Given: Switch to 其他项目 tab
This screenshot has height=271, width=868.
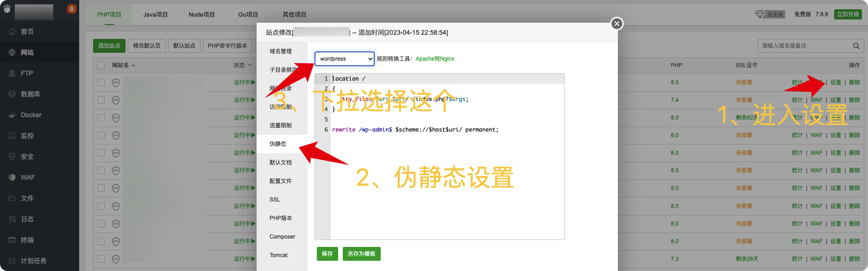Looking at the screenshot, I should coord(295,15).
